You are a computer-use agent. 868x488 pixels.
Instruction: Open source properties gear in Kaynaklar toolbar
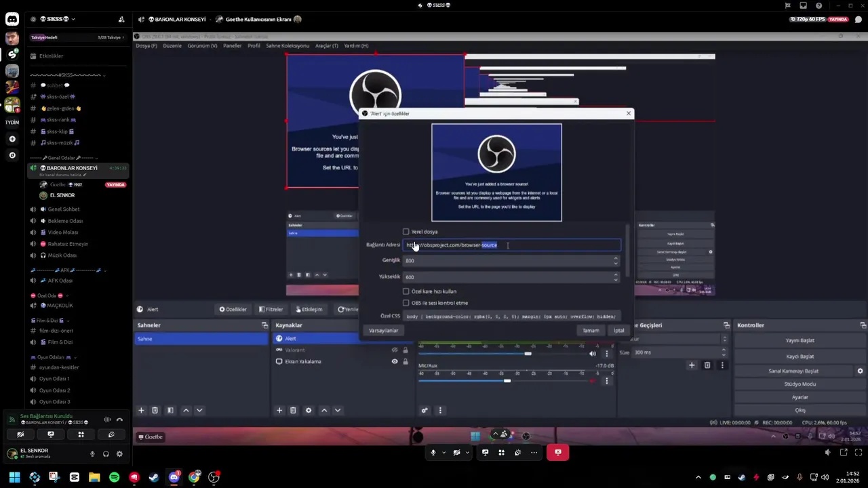coord(309,410)
